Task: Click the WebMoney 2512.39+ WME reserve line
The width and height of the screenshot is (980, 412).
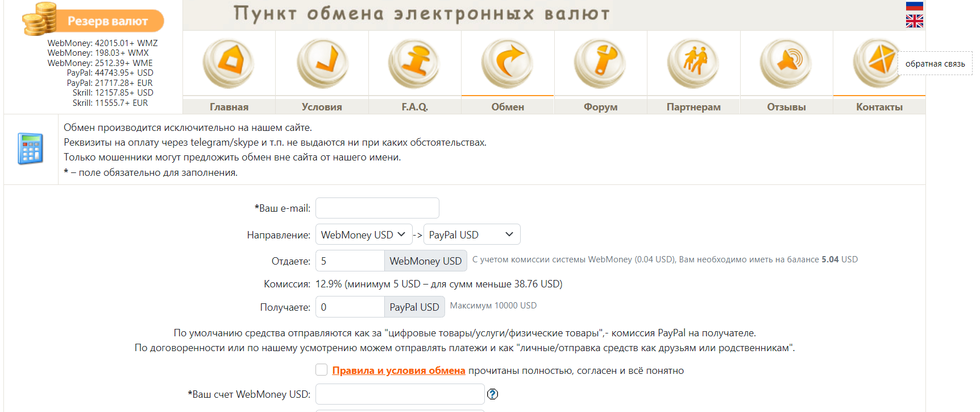Action: [x=100, y=63]
